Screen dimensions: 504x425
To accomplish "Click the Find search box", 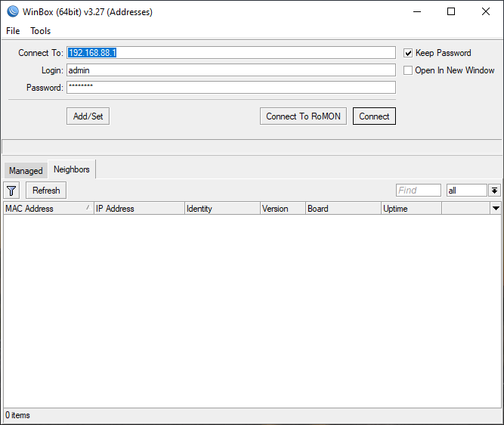I will tap(419, 191).
